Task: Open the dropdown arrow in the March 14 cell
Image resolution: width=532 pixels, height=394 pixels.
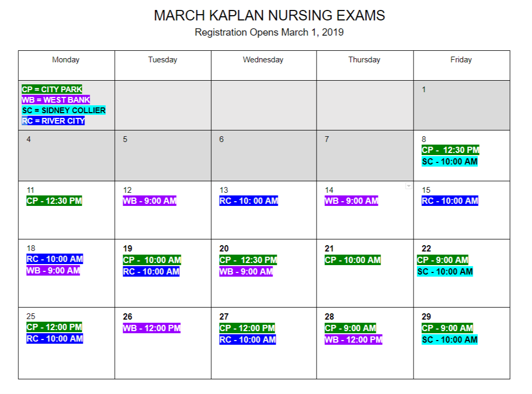Action: pyautogui.click(x=409, y=187)
